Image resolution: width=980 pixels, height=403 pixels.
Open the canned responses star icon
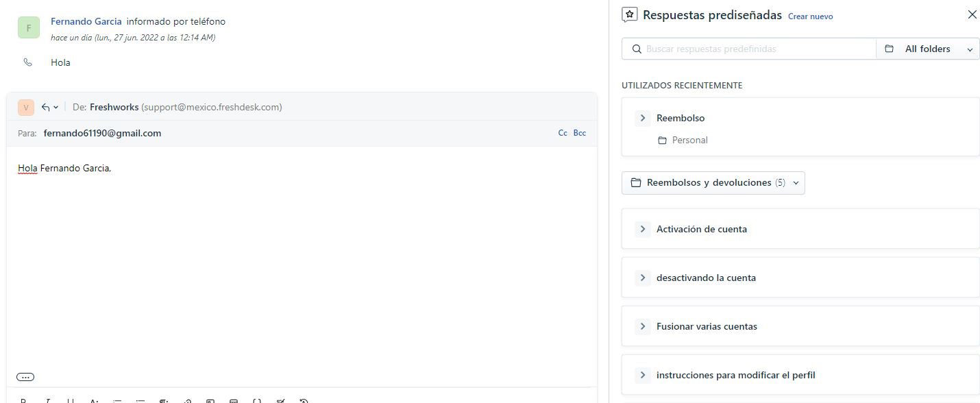coord(629,14)
